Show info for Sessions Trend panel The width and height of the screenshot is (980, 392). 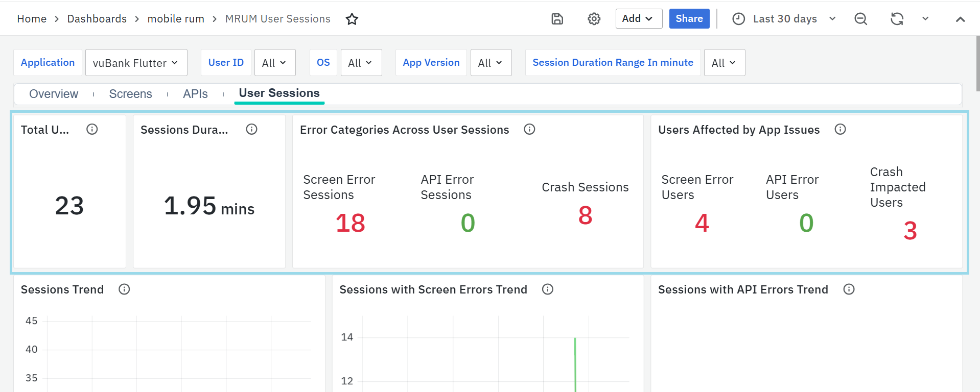124,289
